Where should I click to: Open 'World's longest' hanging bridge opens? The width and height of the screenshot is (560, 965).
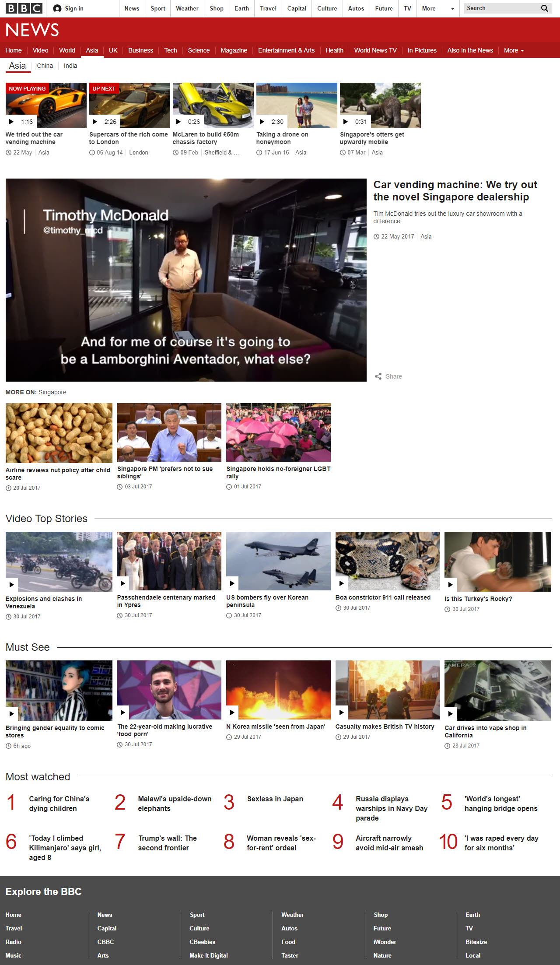point(501,804)
